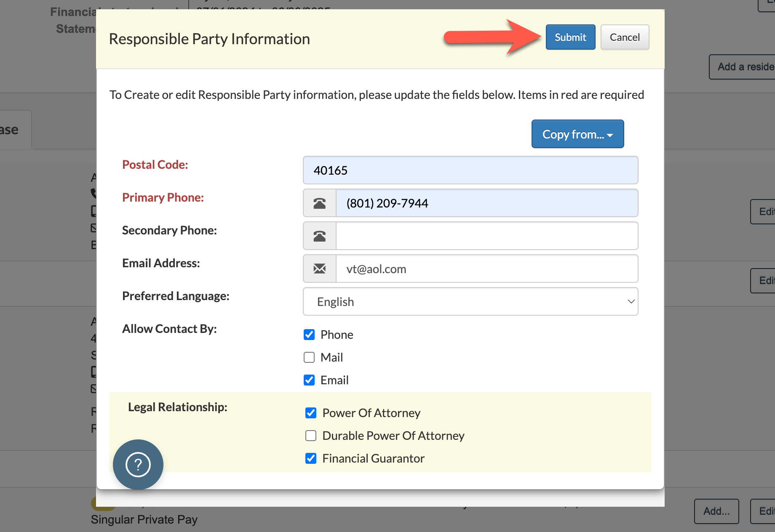The image size is (775, 532).
Task: Click the Preferred Language label
Action: pyautogui.click(x=176, y=296)
